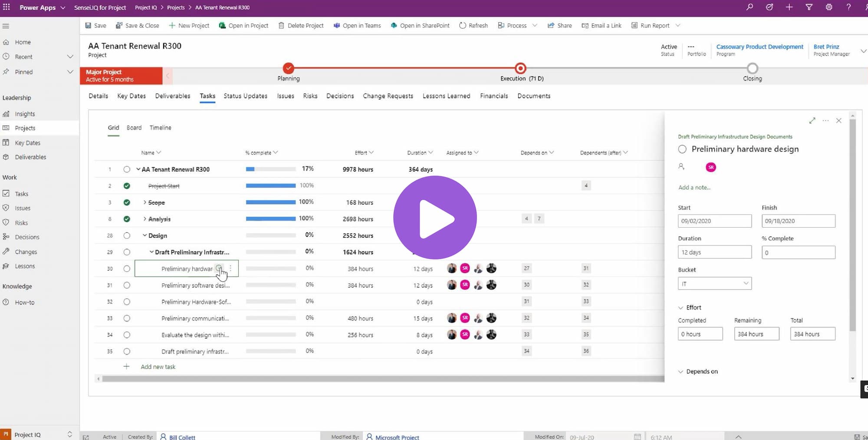The width and height of the screenshot is (868, 440).
Task: Collapse the Design task group
Action: 145,235
